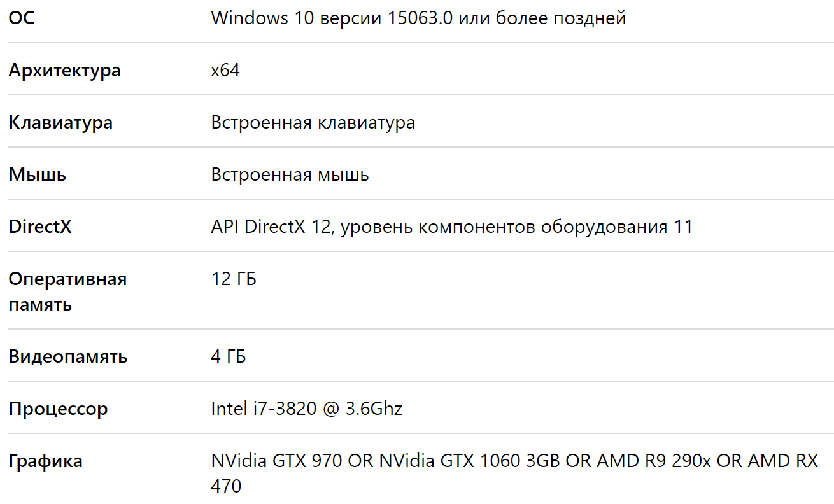Click the x64 architecture value
834x504 pixels.
[225, 70]
